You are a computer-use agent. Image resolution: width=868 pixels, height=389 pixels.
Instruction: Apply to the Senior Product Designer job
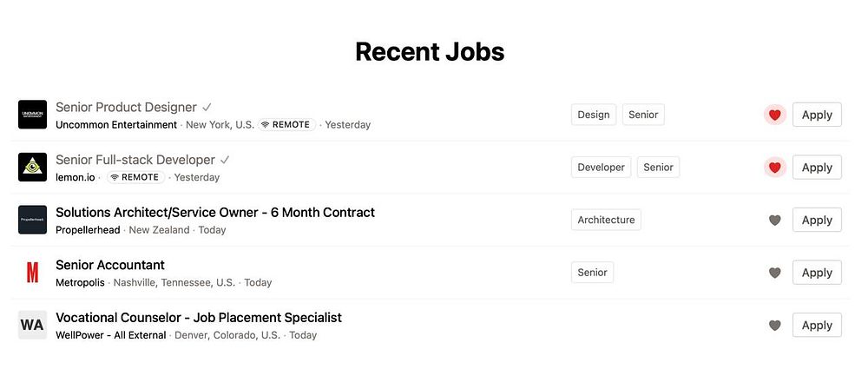click(817, 115)
